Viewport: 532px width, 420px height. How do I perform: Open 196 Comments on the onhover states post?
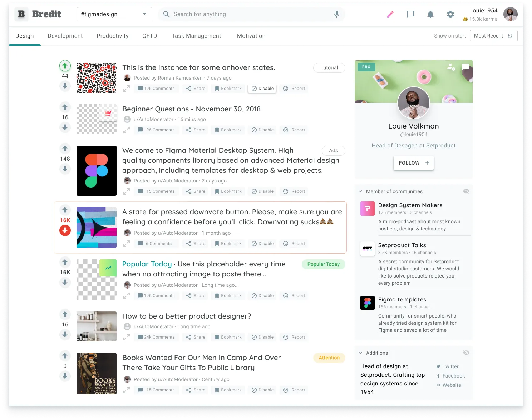click(x=156, y=88)
